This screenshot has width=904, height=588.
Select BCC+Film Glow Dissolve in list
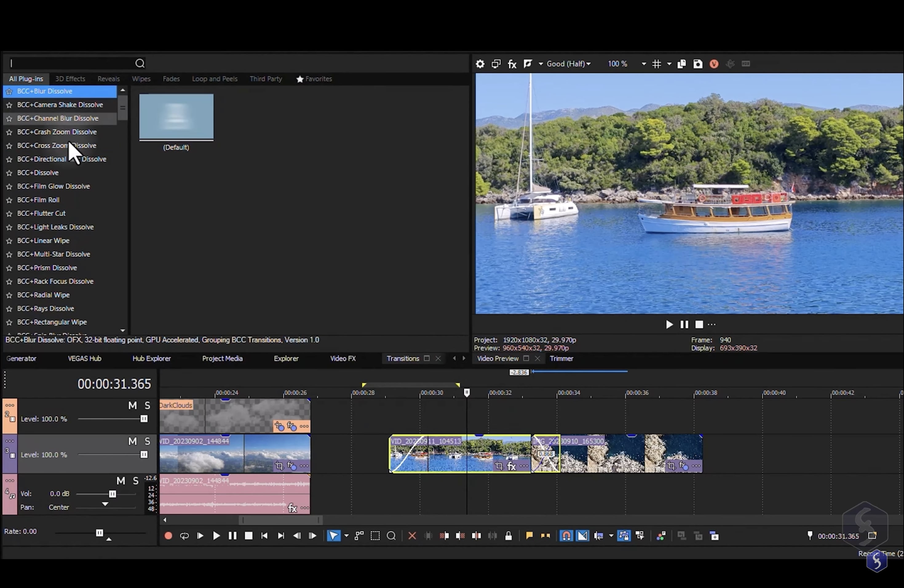click(54, 186)
